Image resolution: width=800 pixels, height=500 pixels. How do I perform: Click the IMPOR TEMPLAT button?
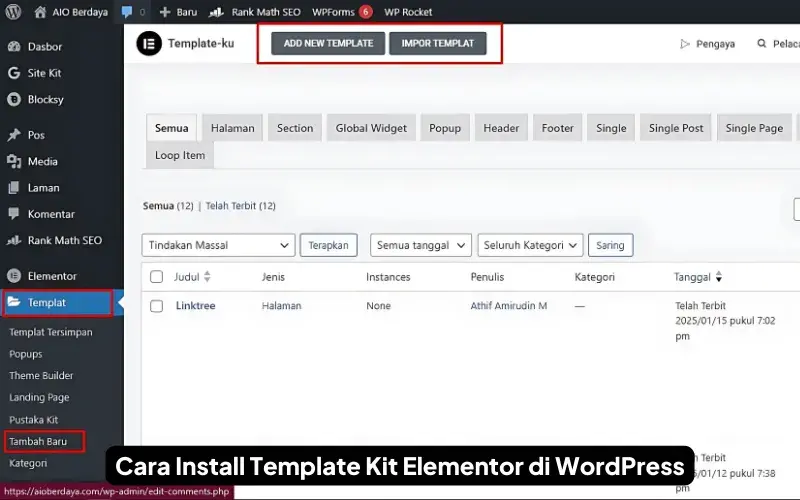click(438, 43)
